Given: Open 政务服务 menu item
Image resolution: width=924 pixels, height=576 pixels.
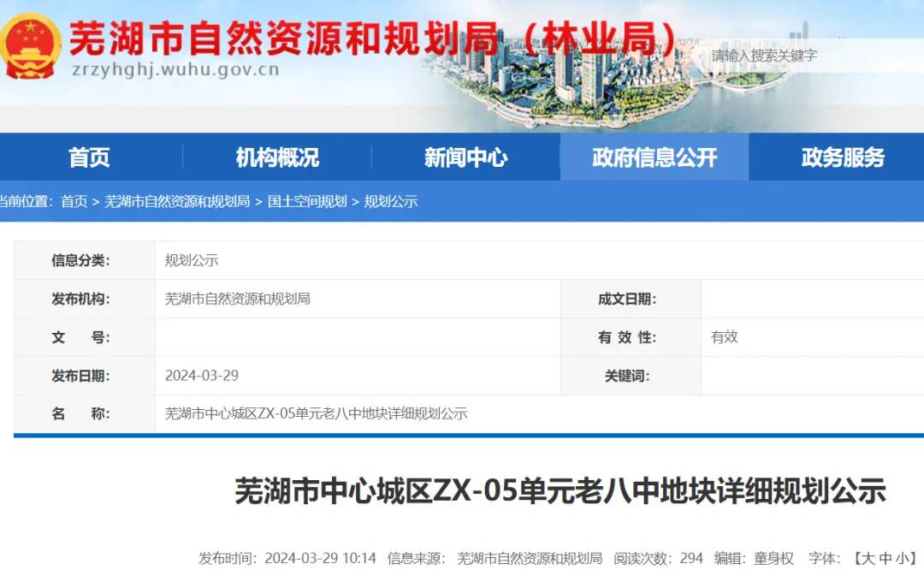Looking at the screenshot, I should 843,157.
